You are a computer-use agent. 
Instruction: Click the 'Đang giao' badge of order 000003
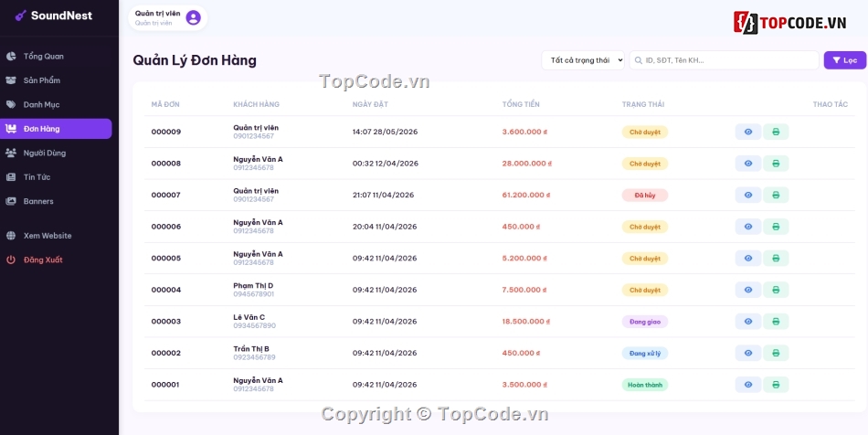click(645, 321)
